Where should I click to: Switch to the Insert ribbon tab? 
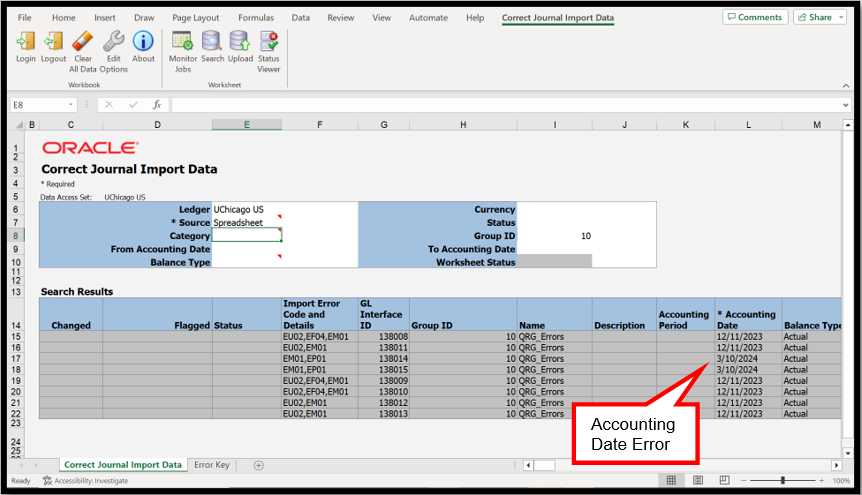pyautogui.click(x=104, y=18)
